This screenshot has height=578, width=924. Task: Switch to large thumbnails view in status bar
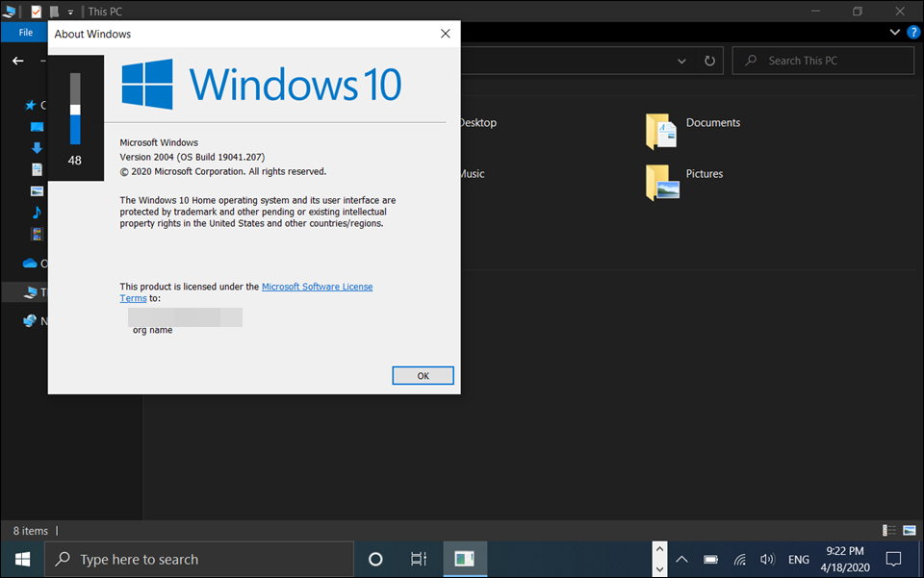(910, 530)
